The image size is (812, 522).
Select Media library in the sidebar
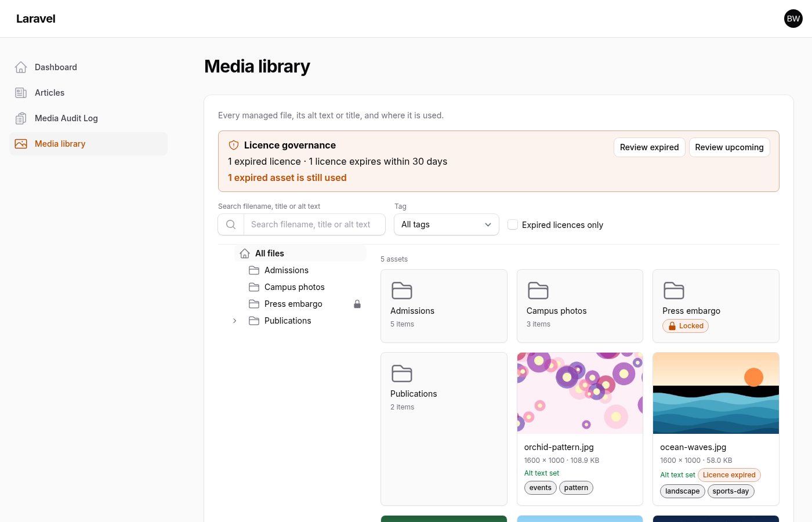click(x=88, y=144)
